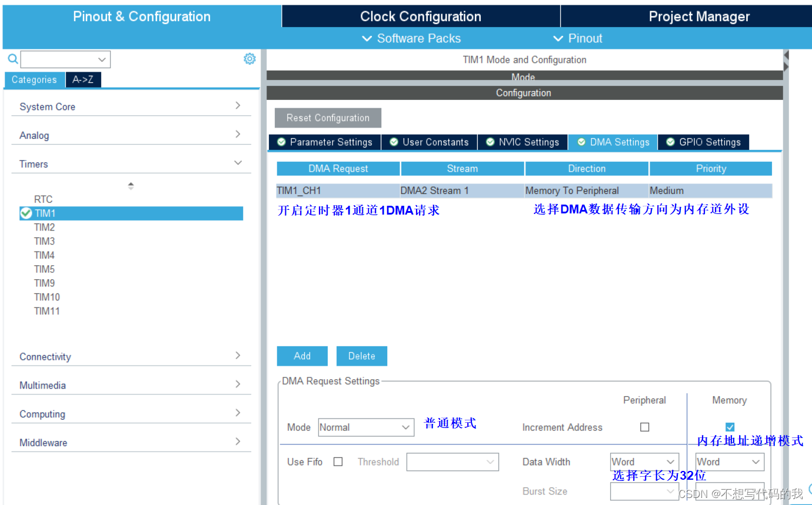Click the DMA Request column header
The height and width of the screenshot is (505, 812).
[x=338, y=169]
